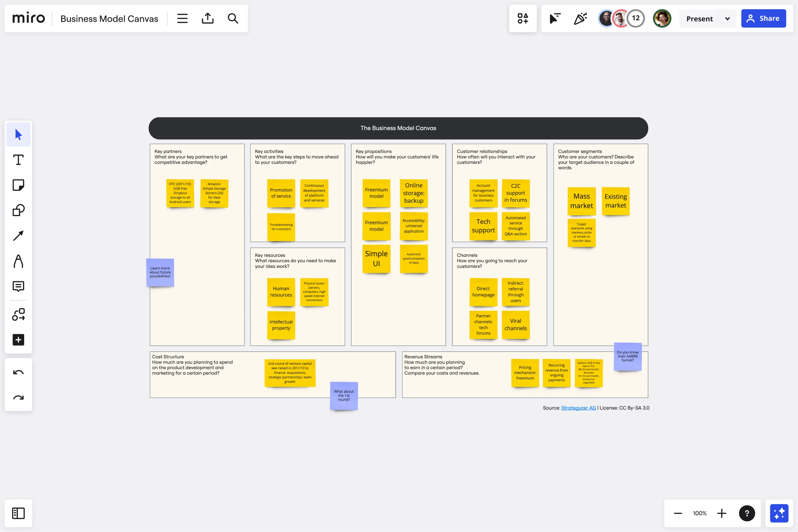
Task: Select the 'Simple UI' sticky note
Action: pyautogui.click(x=376, y=259)
